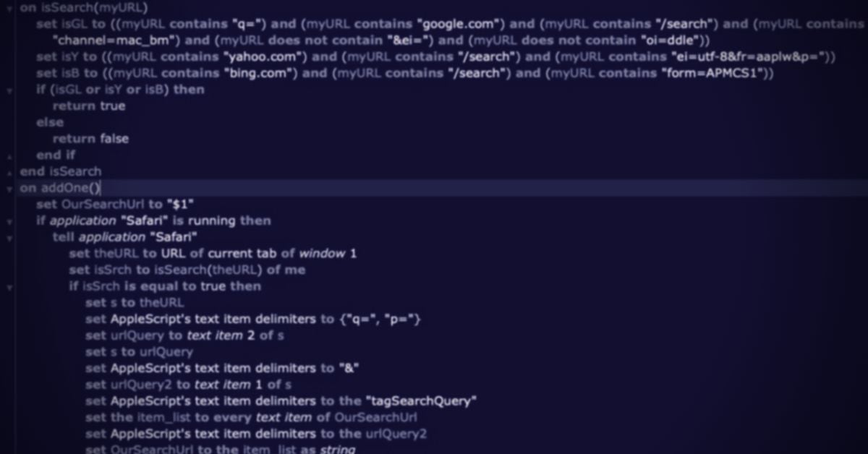Click the "set s to theURL" line
This screenshot has height=454, width=868.
(x=135, y=303)
